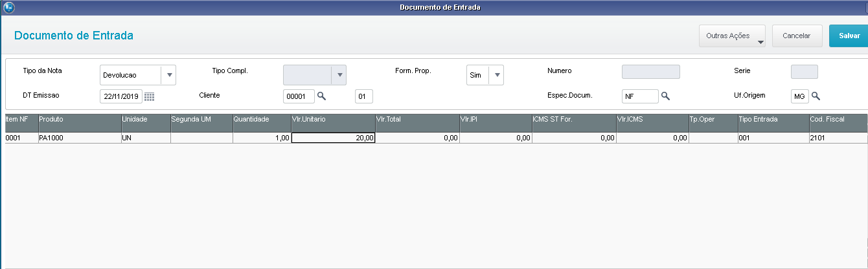Click the Cliente code field 00001
Image resolution: width=868 pixels, height=269 pixels.
pyautogui.click(x=299, y=96)
